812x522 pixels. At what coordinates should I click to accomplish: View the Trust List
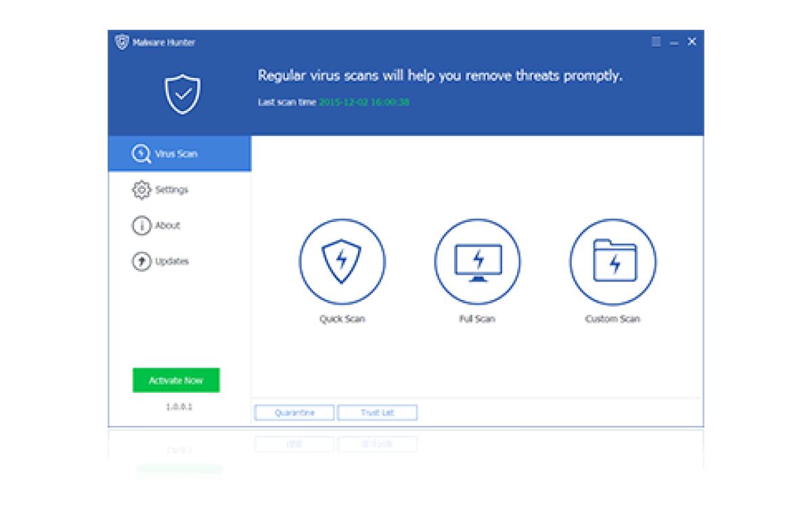(379, 412)
